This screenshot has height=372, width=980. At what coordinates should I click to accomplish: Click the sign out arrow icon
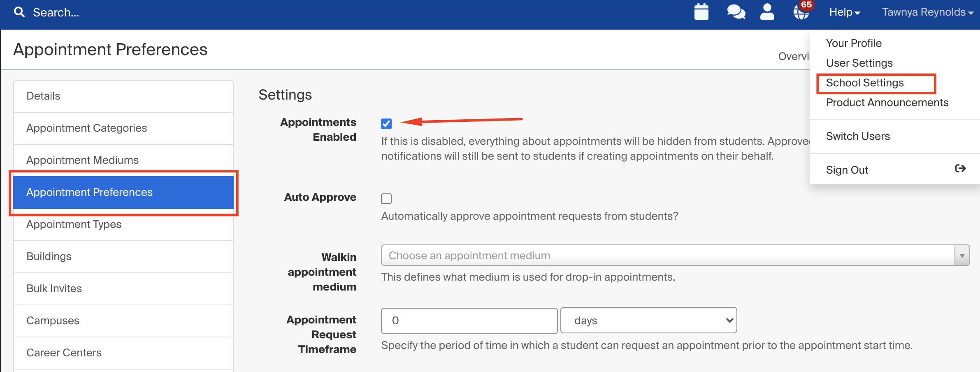click(960, 168)
